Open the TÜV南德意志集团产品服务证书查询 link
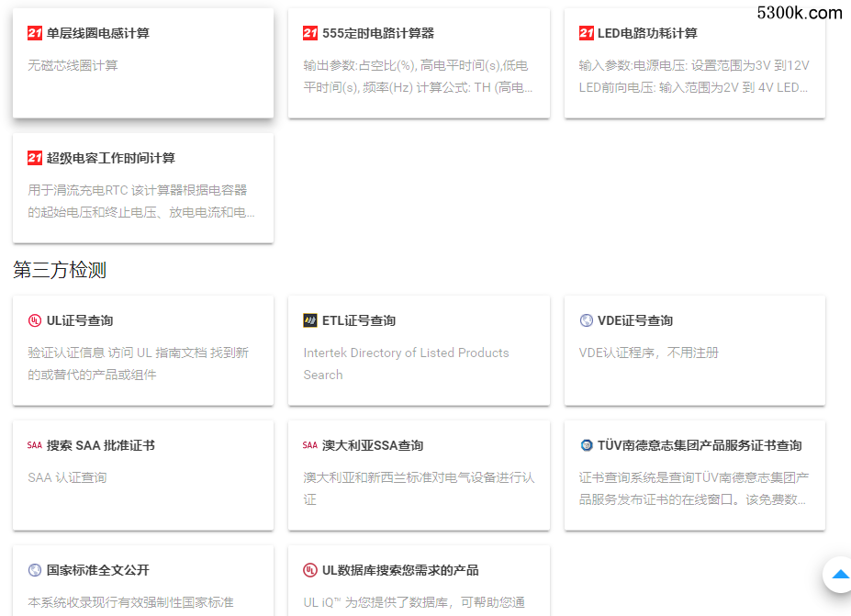The height and width of the screenshot is (616, 851). [700, 445]
